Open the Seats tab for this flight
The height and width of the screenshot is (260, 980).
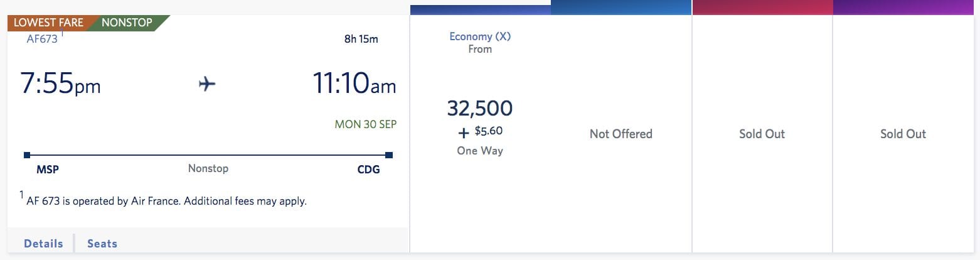pos(102,244)
